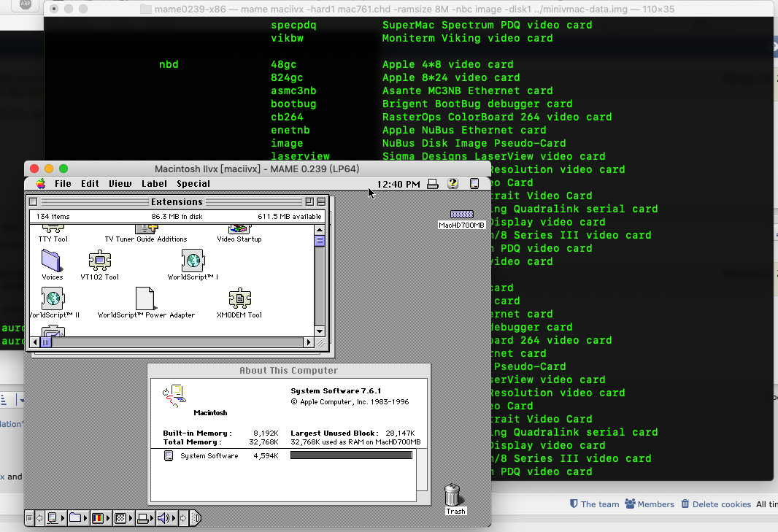Click "cb264" in the terminal output
The image size is (778, 532).
287,117
